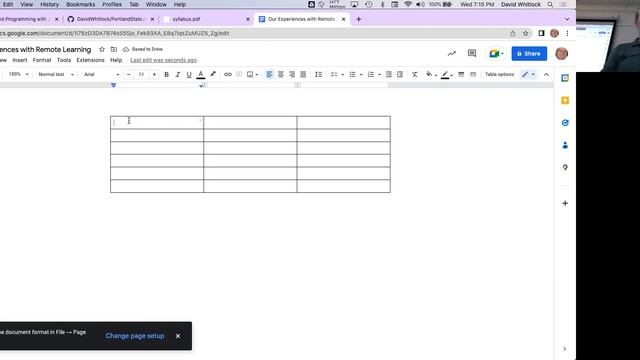Viewport: 640px width, 360px height.
Task: Open the Normal text style dropdown
Action: (56, 74)
